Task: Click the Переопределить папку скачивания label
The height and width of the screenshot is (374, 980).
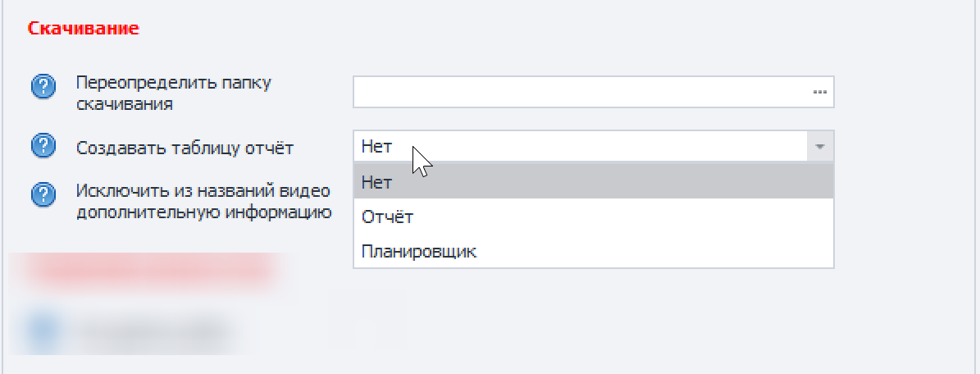Action: (x=173, y=93)
